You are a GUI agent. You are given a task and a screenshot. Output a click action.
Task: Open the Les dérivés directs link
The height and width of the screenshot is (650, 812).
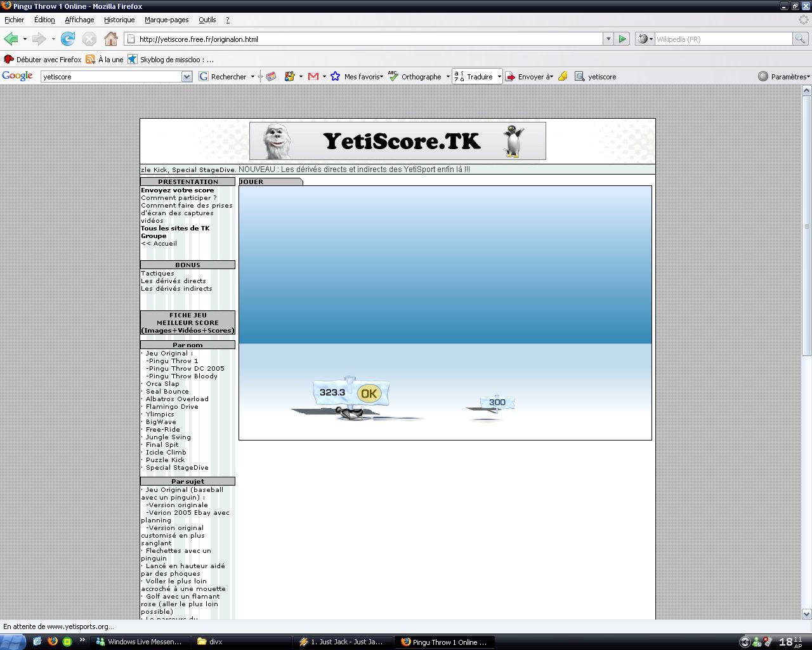tap(173, 281)
